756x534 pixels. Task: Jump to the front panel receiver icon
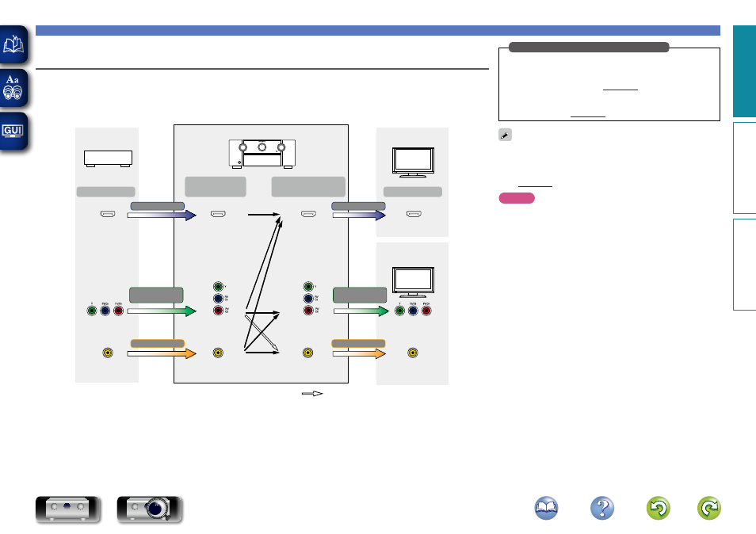pos(68,509)
